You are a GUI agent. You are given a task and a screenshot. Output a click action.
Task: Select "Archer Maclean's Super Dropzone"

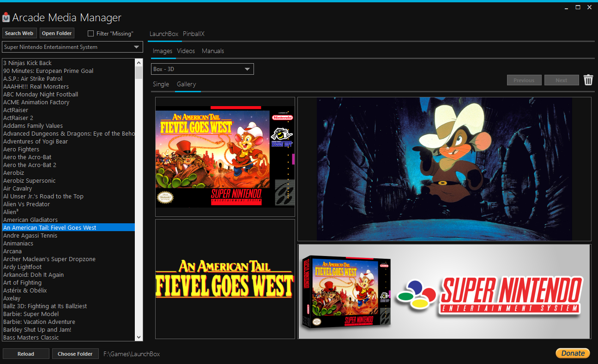[69, 259]
